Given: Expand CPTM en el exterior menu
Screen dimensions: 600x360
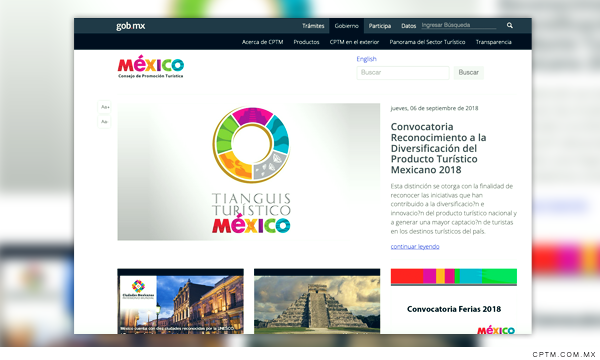Looking at the screenshot, I should [x=354, y=42].
